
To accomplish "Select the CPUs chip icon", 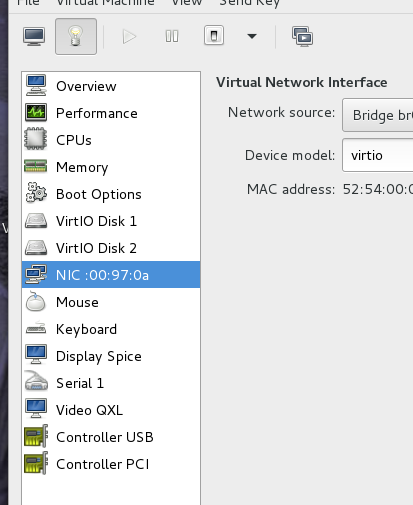I will 36,139.
